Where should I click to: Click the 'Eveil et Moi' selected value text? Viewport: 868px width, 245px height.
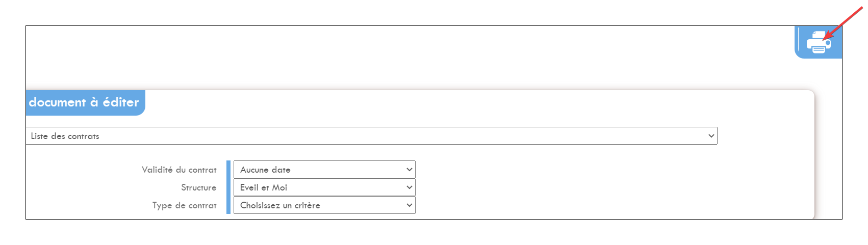click(264, 187)
